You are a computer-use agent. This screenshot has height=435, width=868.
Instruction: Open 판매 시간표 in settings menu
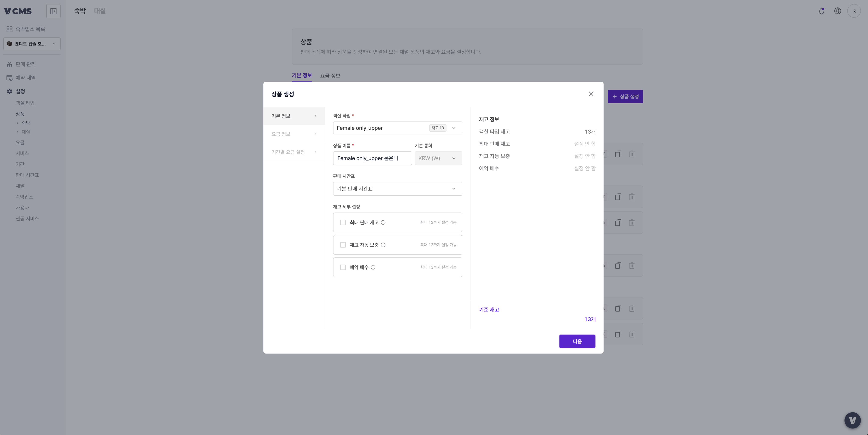(x=27, y=175)
